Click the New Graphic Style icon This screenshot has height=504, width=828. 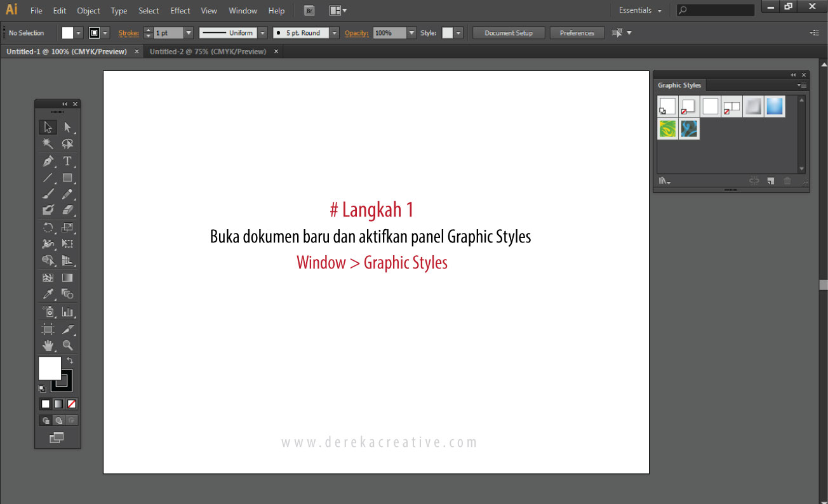[x=770, y=181]
